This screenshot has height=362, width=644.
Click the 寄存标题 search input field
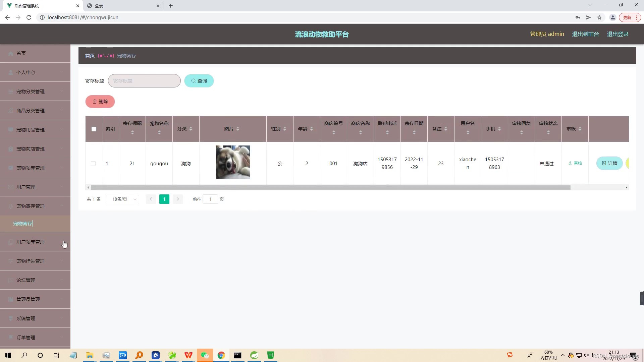pos(144,81)
